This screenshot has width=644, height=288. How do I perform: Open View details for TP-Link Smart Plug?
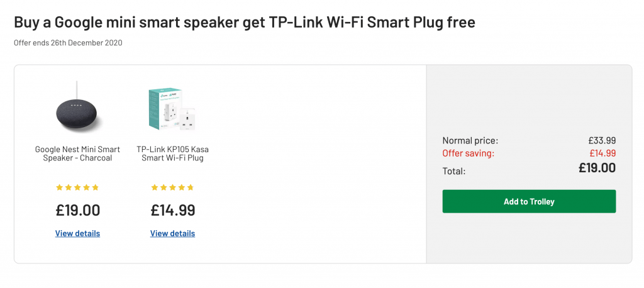pos(172,233)
